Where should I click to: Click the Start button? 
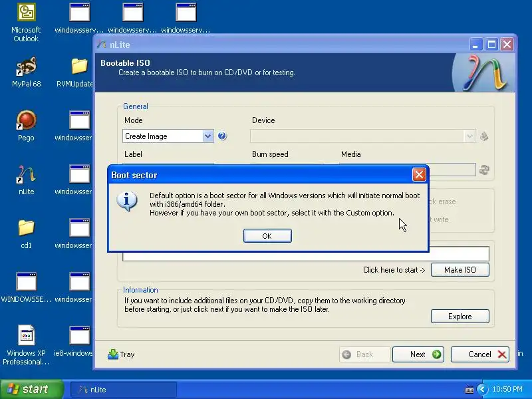coord(32,389)
